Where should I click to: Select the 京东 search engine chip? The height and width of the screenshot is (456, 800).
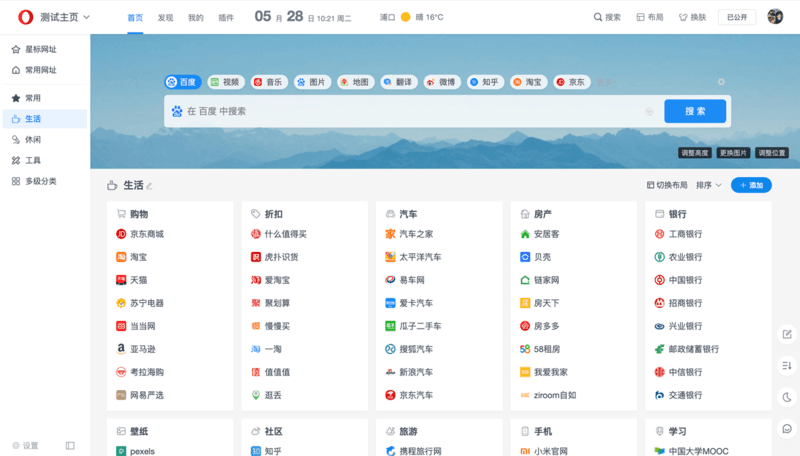coord(572,82)
